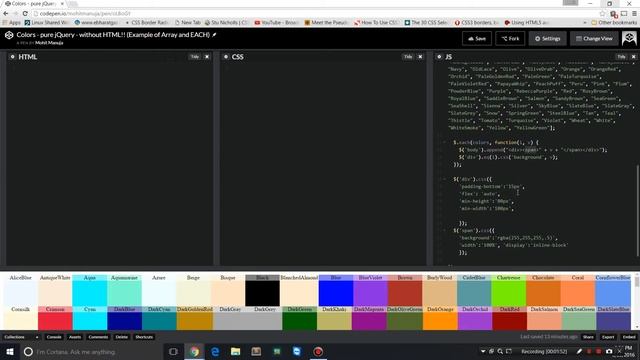Viewport: 640px width, 360px height.
Task: Open pen Settings
Action: pyautogui.click(x=547, y=39)
